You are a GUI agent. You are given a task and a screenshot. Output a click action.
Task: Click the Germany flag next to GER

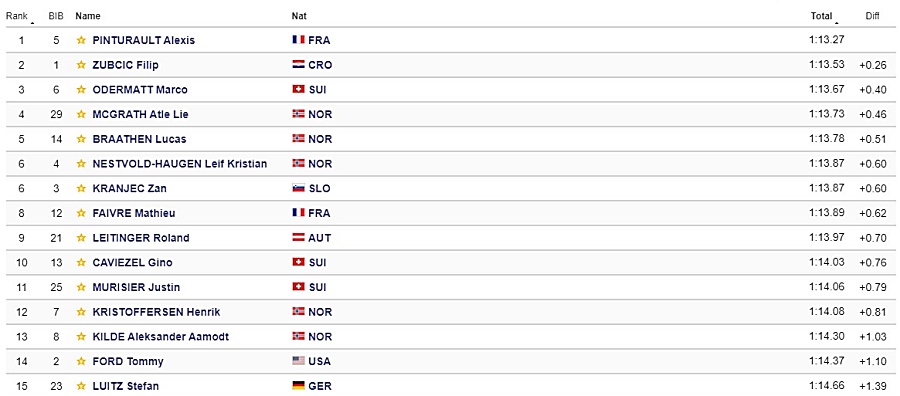tap(298, 386)
